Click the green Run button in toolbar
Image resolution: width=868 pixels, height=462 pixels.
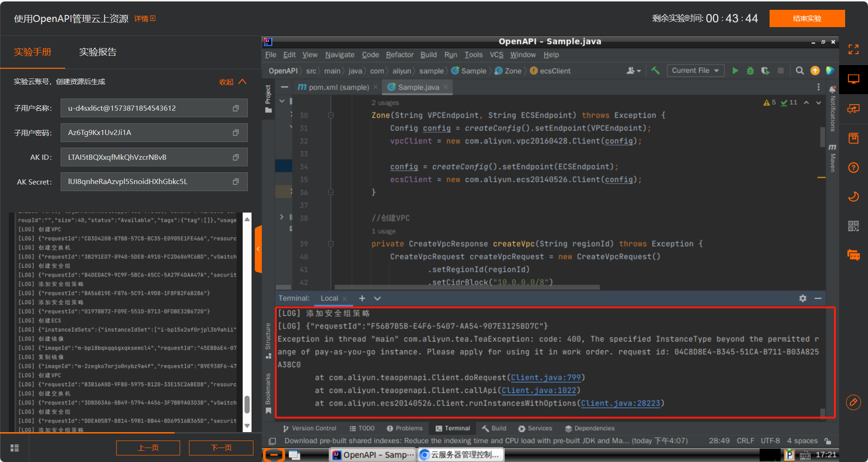735,71
